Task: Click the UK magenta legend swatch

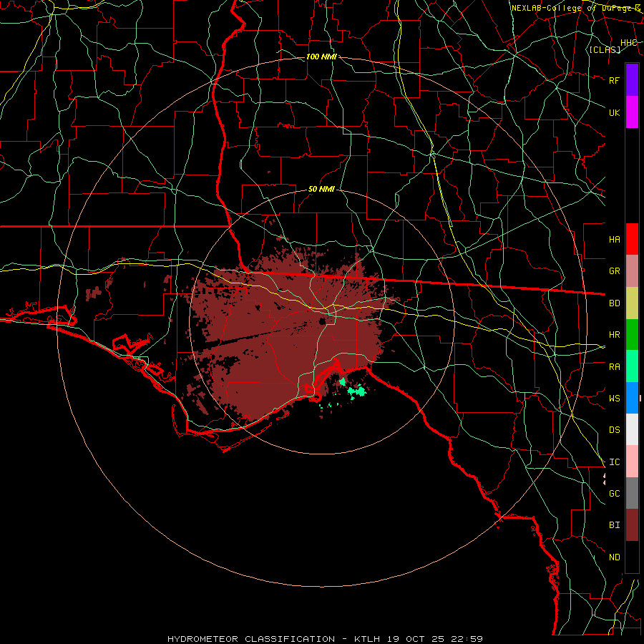Action: pos(632,112)
